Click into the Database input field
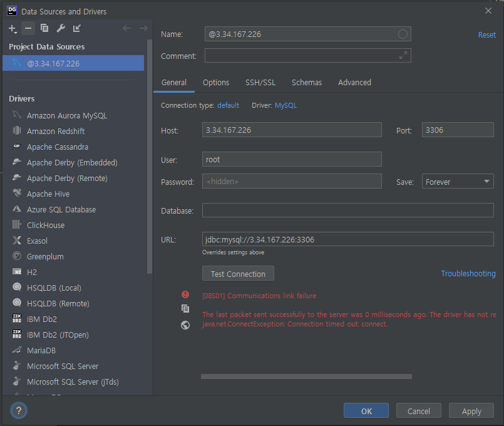The width and height of the screenshot is (504, 426). coord(347,210)
